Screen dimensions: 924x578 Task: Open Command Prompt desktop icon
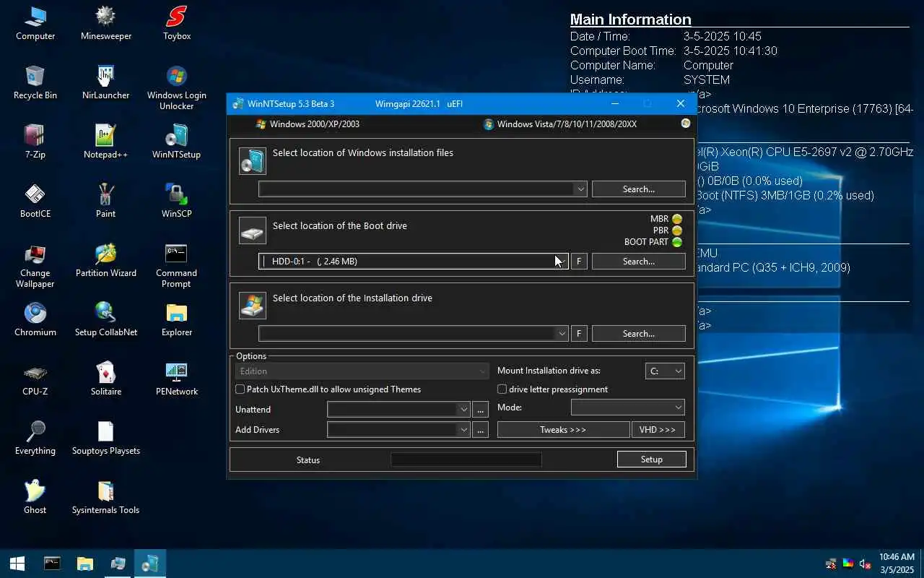(176, 265)
